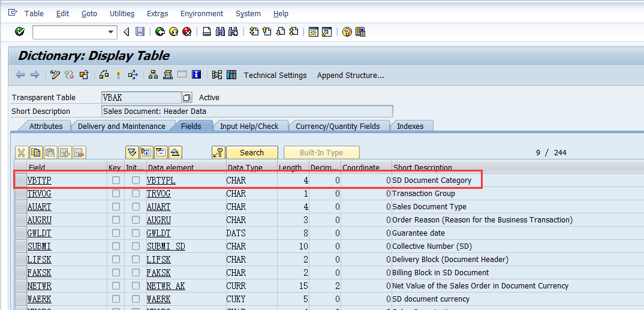Click the green Back arrow icon
Image resolution: width=644 pixels, height=310 pixels.
(x=160, y=32)
